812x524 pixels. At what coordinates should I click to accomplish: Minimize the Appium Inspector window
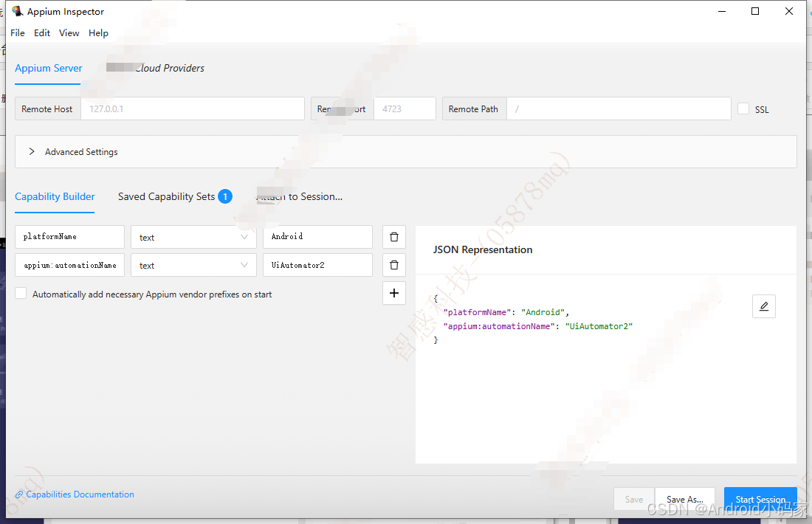click(722, 11)
